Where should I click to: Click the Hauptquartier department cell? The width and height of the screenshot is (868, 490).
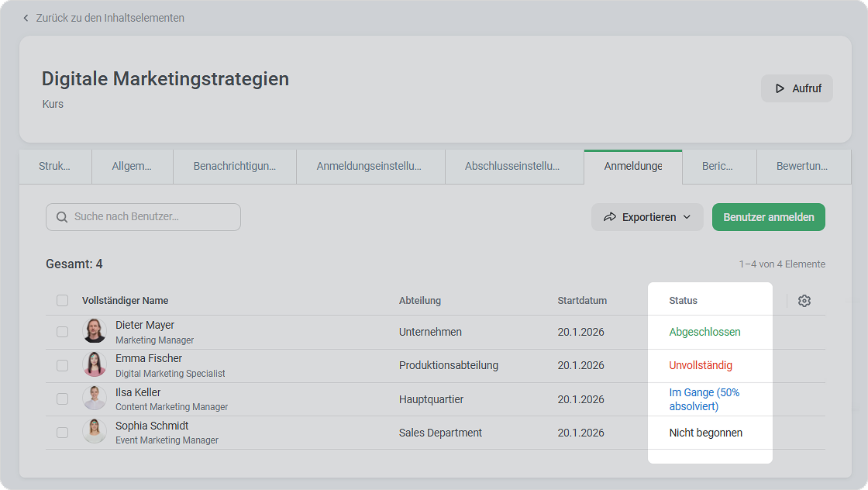click(431, 399)
